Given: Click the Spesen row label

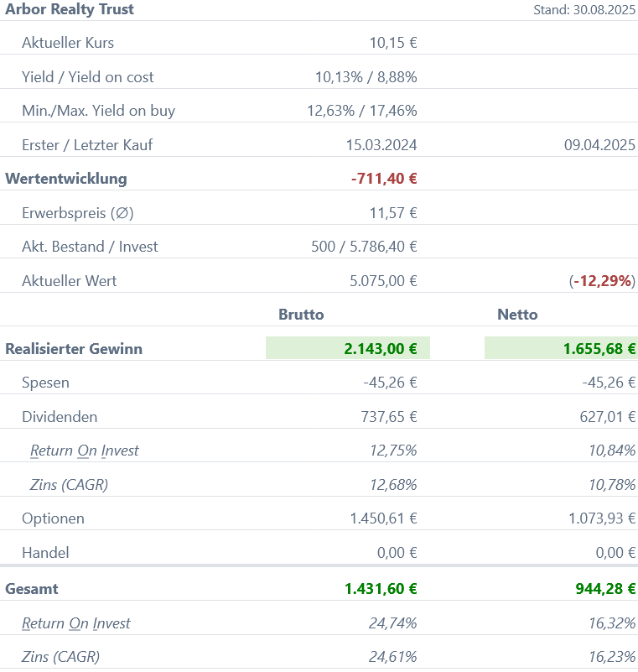Looking at the screenshot, I should click(45, 383).
